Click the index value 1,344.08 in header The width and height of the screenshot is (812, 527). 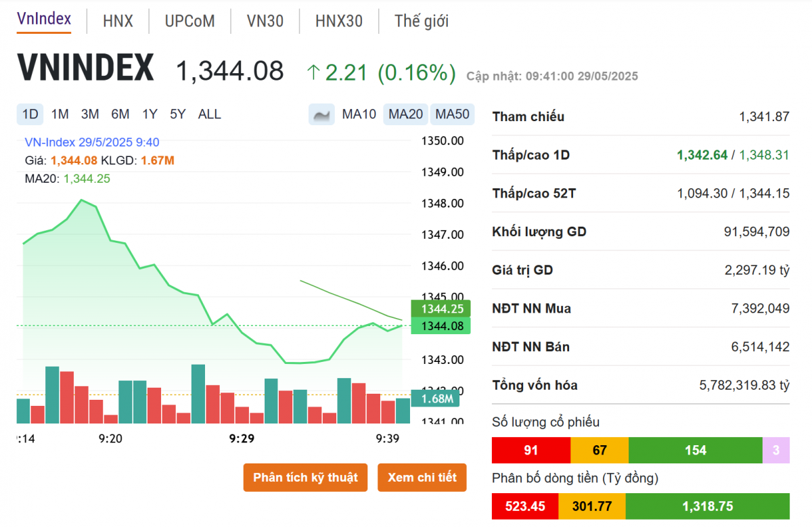[230, 71]
